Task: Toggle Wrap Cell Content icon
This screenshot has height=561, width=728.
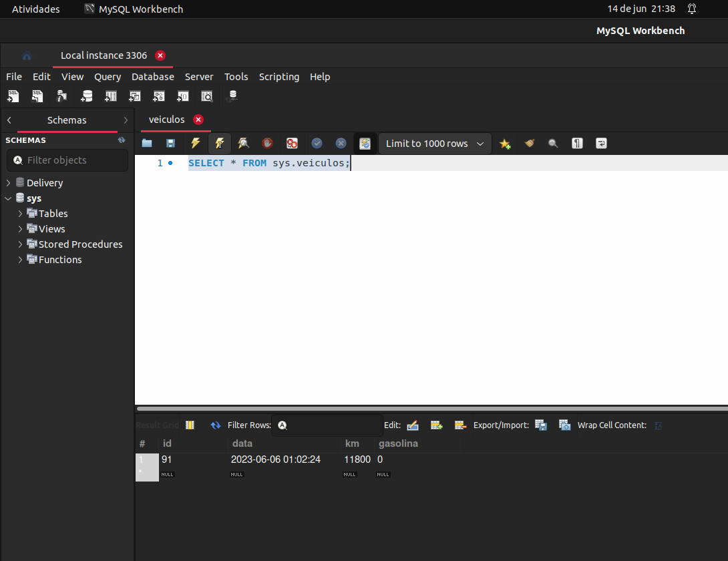Action: [x=659, y=425]
